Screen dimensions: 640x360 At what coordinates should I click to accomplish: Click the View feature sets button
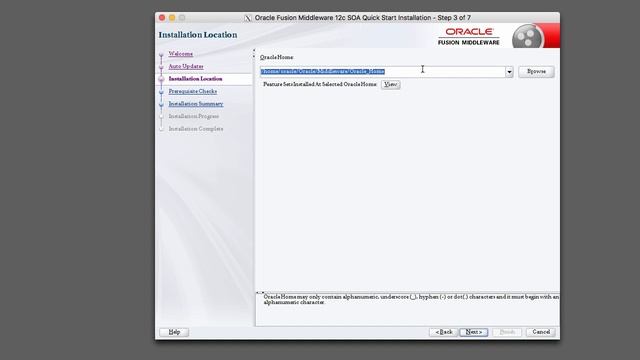coord(391,84)
